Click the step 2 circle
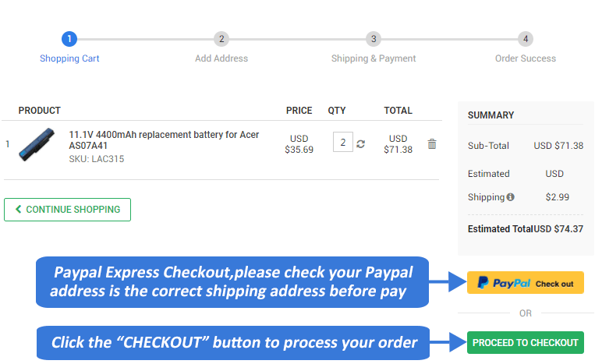 pos(221,39)
